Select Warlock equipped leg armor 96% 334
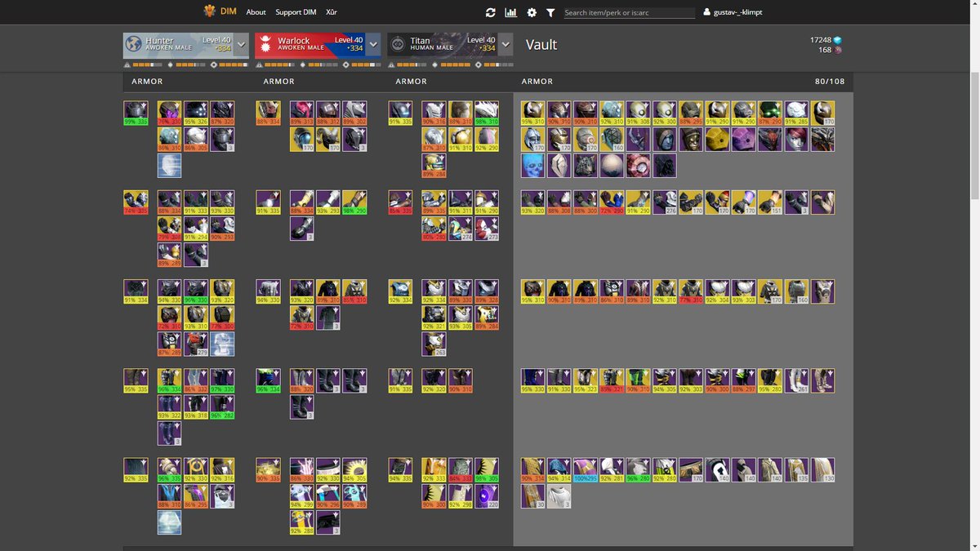Viewport: 980px width, 551px height. 268,381
